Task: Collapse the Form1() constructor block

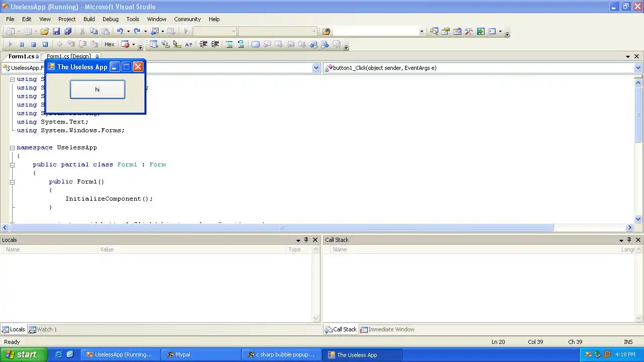Action: click(x=12, y=182)
